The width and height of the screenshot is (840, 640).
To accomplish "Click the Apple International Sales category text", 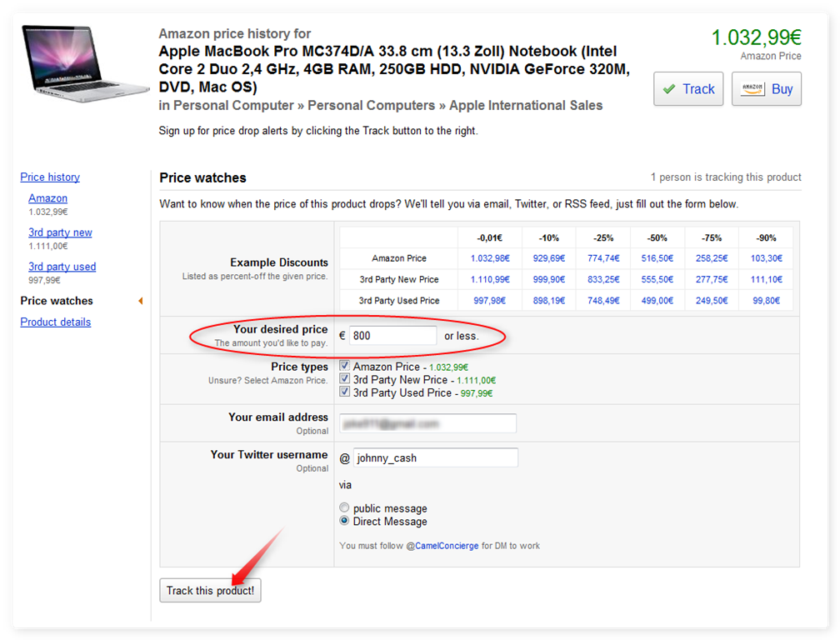I will (526, 106).
